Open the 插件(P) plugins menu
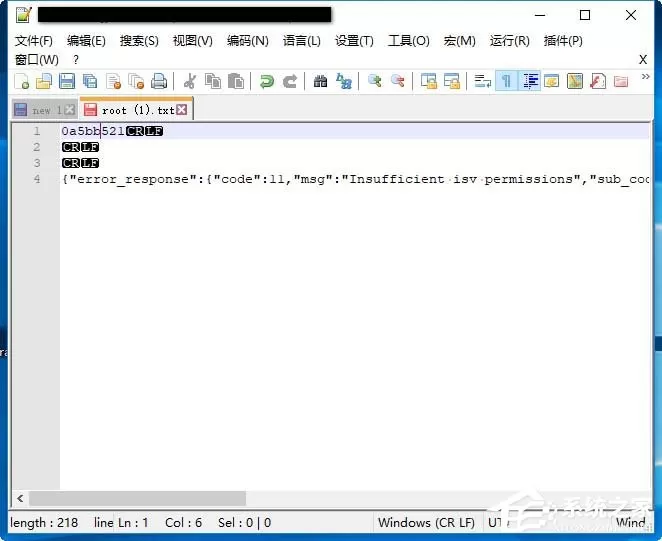The height and width of the screenshot is (541, 662). coord(563,41)
